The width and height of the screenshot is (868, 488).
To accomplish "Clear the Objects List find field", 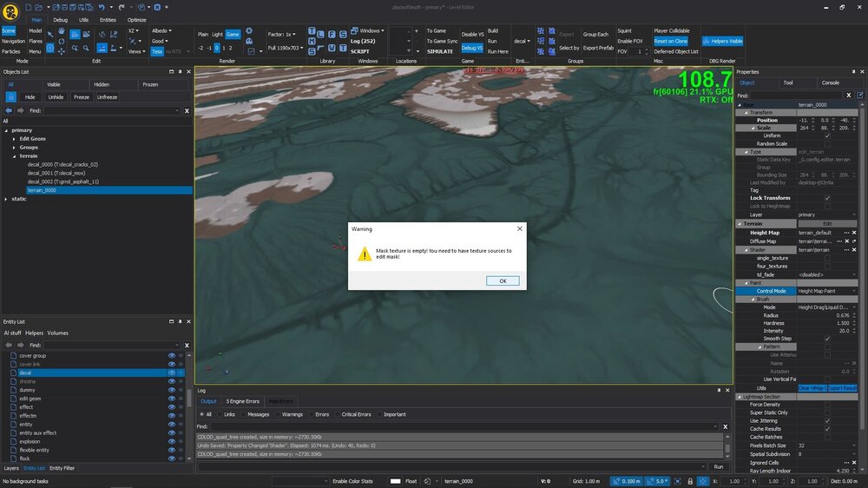I will tap(185, 111).
